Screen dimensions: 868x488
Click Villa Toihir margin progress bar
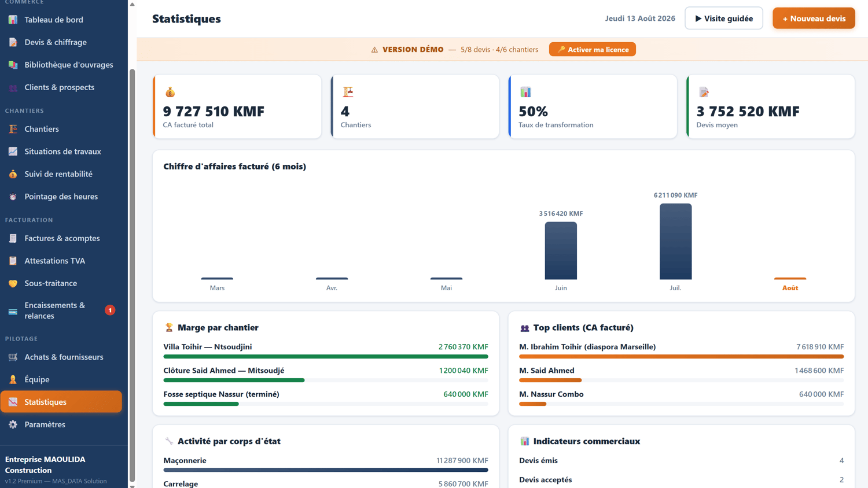(x=326, y=357)
